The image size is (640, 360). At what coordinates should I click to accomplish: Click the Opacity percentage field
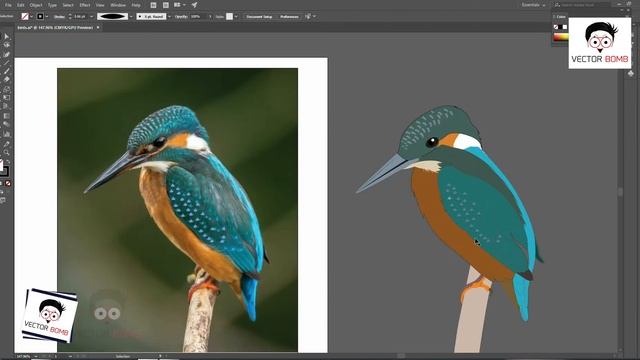tap(198, 17)
